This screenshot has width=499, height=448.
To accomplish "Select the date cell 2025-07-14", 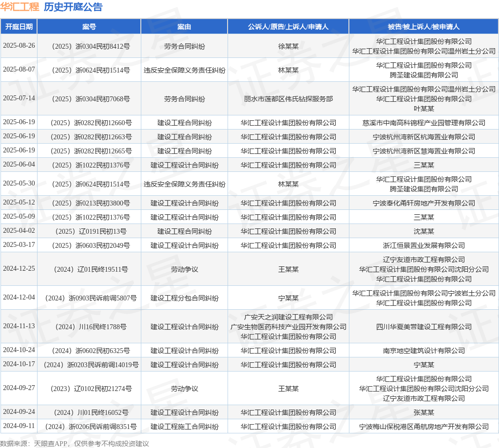I will pos(19,98).
